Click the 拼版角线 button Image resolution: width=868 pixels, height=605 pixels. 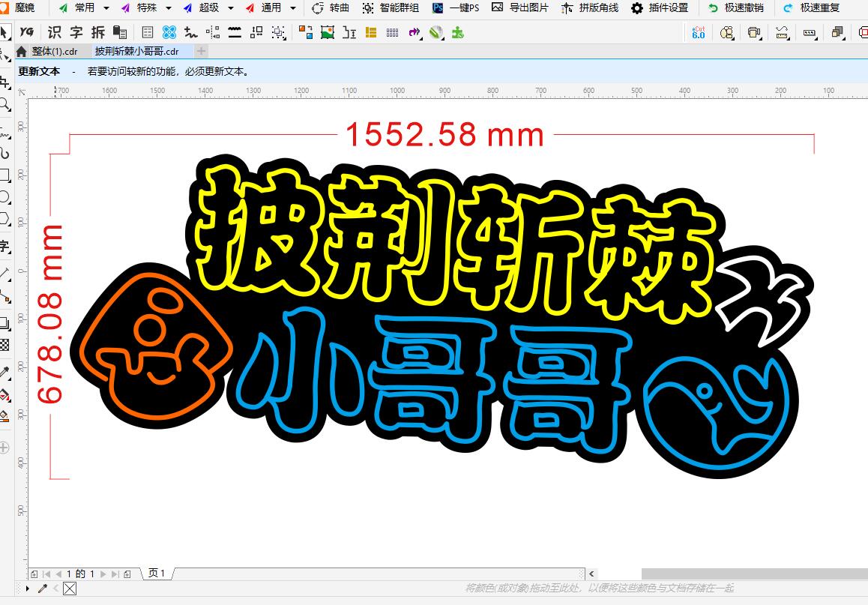click(x=590, y=7)
